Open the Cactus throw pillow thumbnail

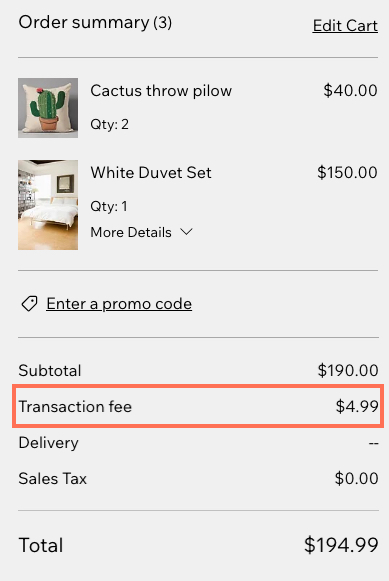point(48,107)
